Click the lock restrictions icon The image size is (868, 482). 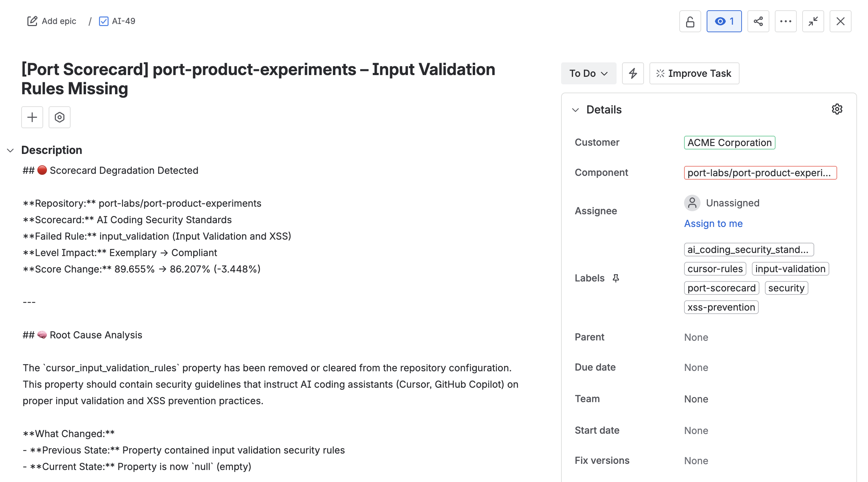click(690, 22)
